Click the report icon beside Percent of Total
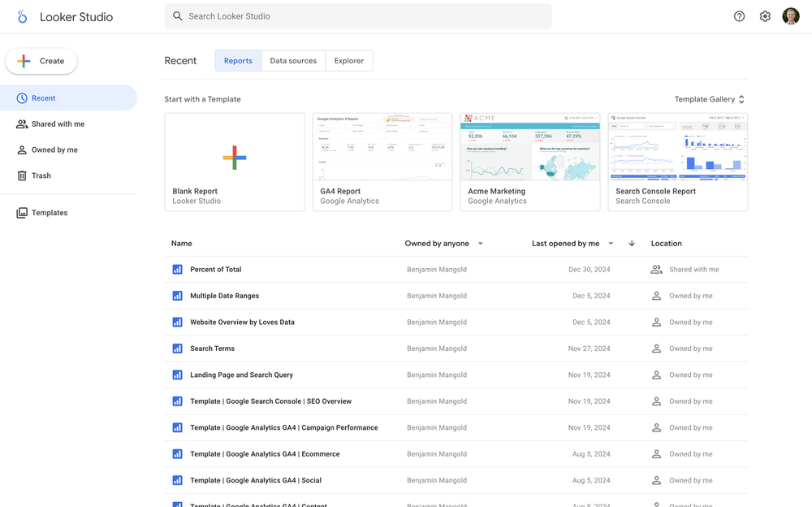 tap(177, 270)
